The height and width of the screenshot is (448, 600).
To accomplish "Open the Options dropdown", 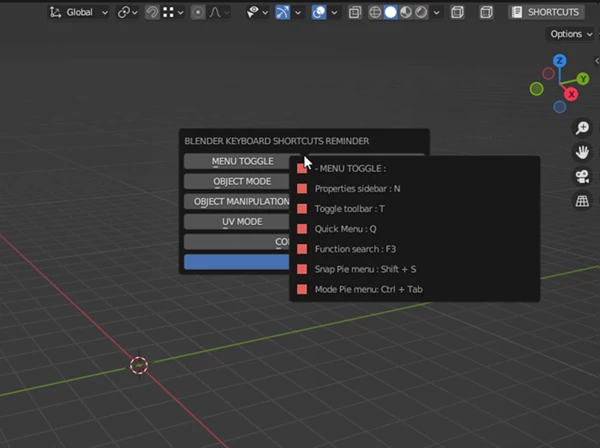I will pyautogui.click(x=571, y=34).
